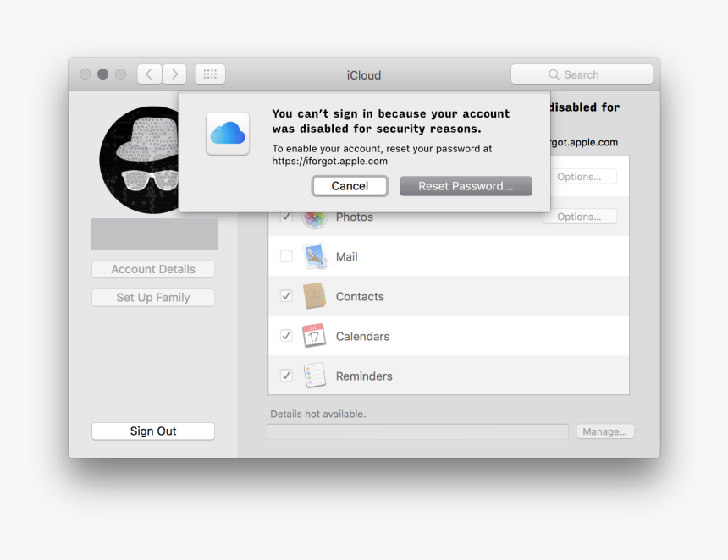Screen dimensions: 728x560
Task: Click the back arrow in the toolbar
Action: (149, 74)
